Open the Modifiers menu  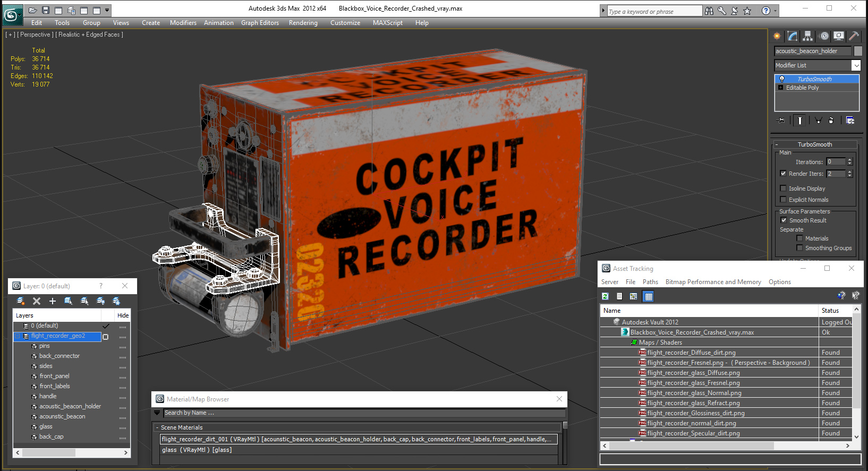[x=183, y=23]
